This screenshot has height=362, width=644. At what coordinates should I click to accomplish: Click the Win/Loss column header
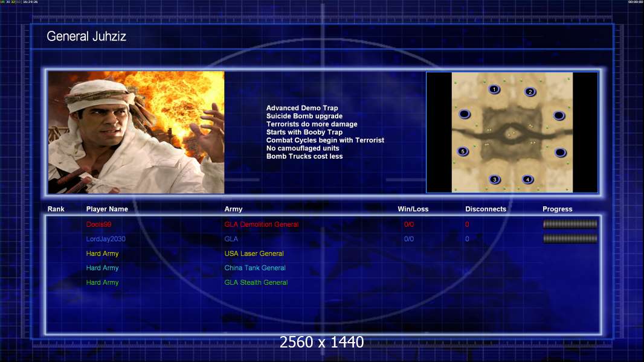413,209
